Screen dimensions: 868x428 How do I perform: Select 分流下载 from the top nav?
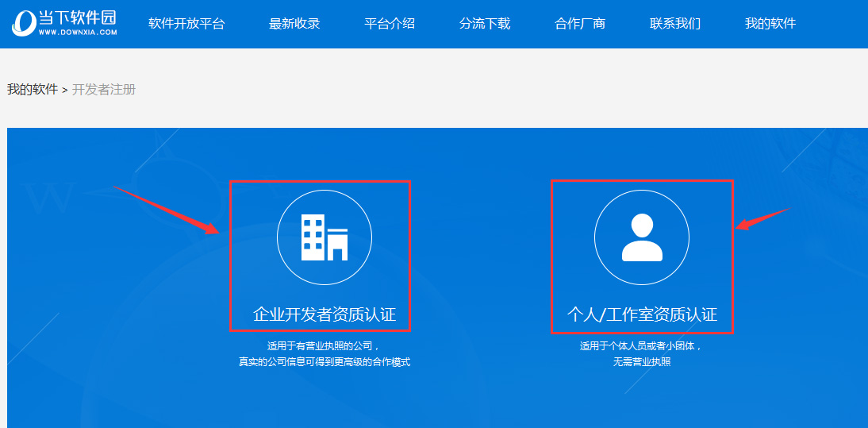coord(485,24)
